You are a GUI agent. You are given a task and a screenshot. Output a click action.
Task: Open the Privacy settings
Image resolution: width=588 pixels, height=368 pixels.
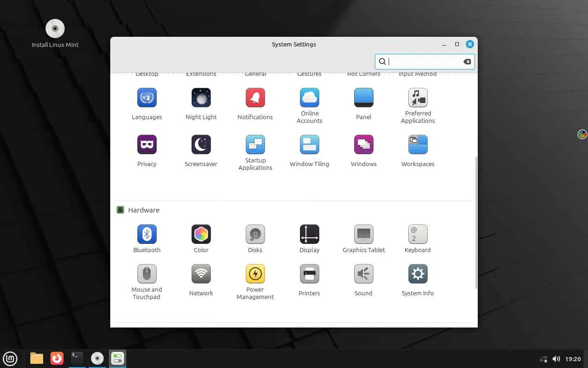click(x=147, y=151)
